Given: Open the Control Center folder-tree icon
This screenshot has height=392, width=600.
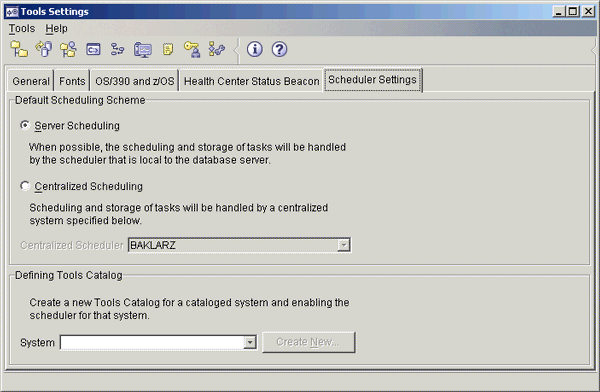Looking at the screenshot, I should pyautogui.click(x=19, y=49).
